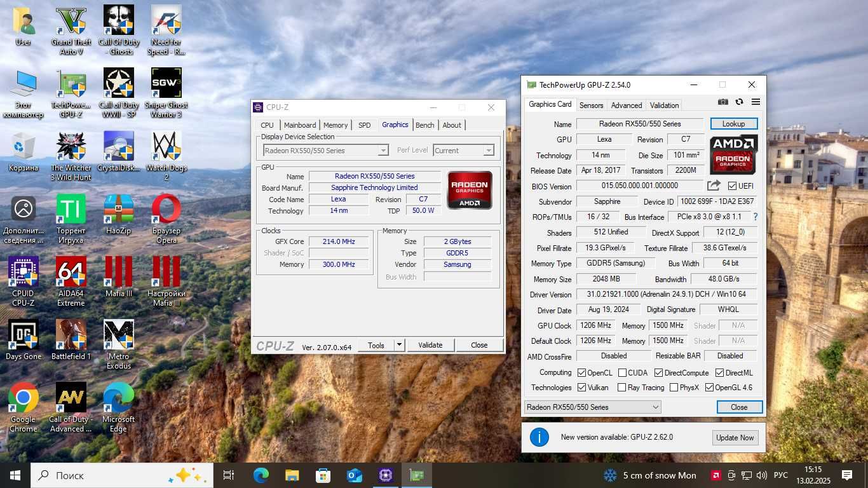Toggle the DirectML checkbox
The image size is (868, 488).
click(719, 373)
